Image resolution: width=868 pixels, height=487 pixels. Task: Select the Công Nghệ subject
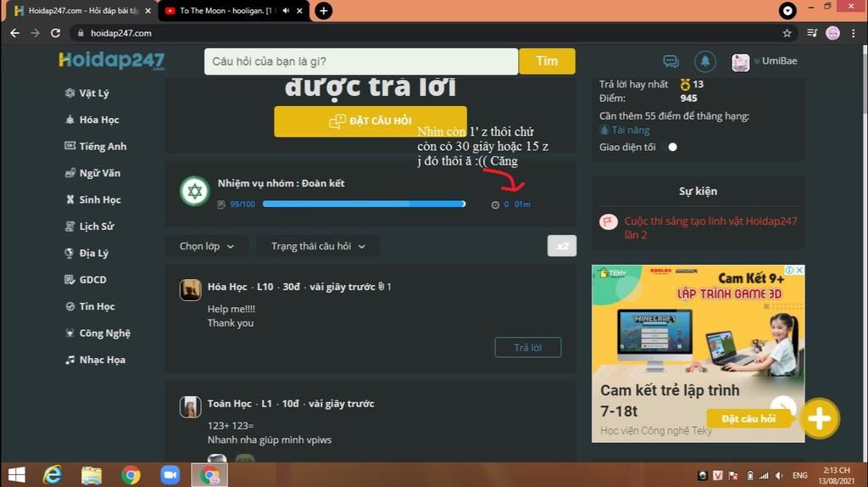97,333
